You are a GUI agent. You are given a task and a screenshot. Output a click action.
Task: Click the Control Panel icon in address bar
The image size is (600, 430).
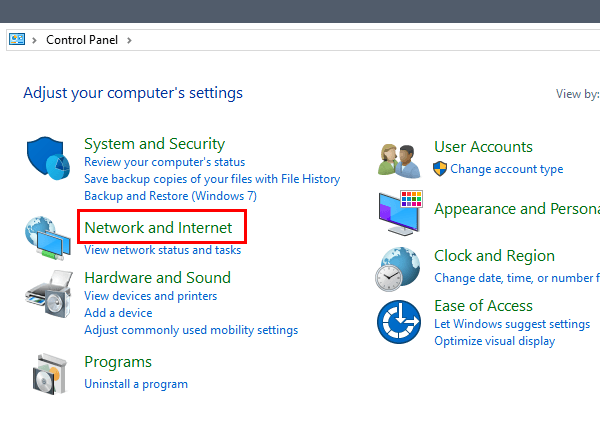[x=17, y=39]
